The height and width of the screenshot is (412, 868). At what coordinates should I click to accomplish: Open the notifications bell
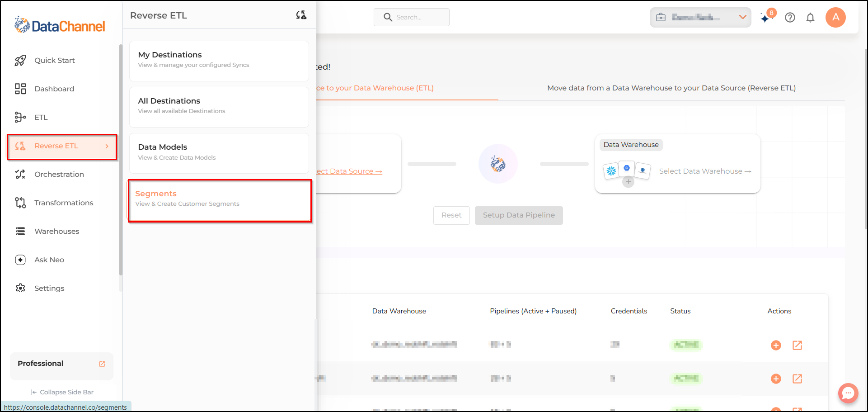811,18
